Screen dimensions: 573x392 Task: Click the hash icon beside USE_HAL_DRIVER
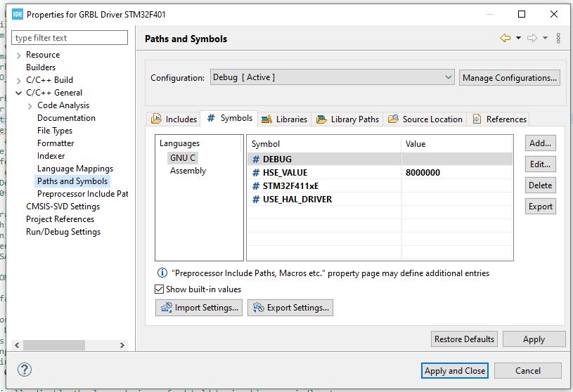[x=256, y=200]
